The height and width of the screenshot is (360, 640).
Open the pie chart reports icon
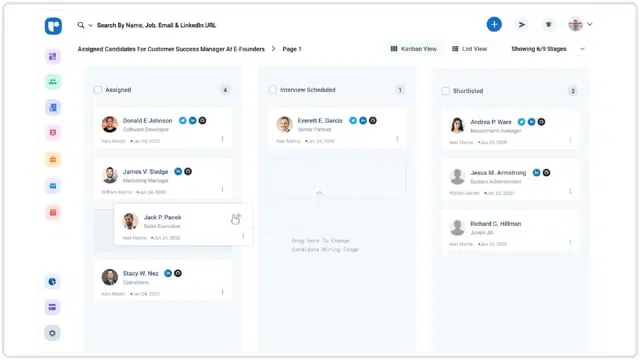[x=52, y=281]
